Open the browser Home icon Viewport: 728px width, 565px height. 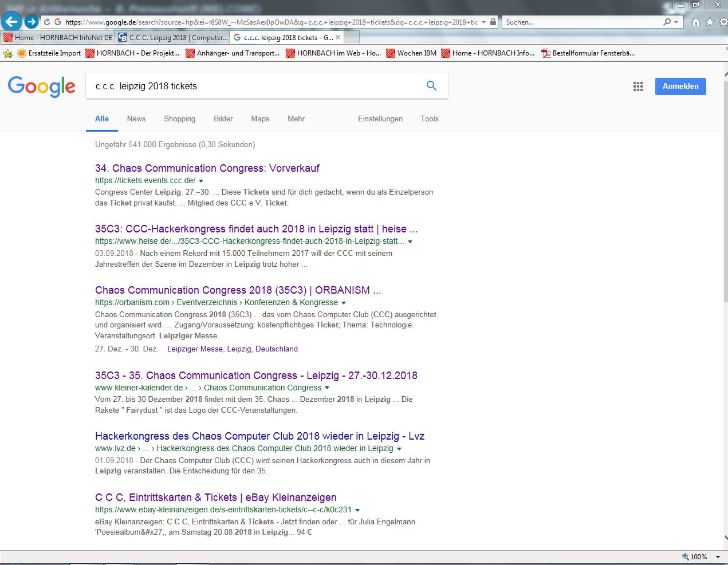point(696,22)
